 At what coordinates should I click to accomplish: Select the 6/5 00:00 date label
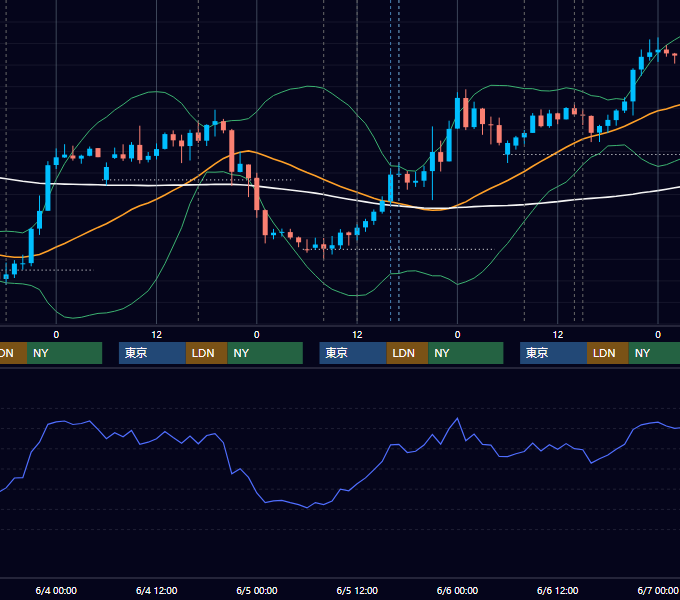click(257, 590)
